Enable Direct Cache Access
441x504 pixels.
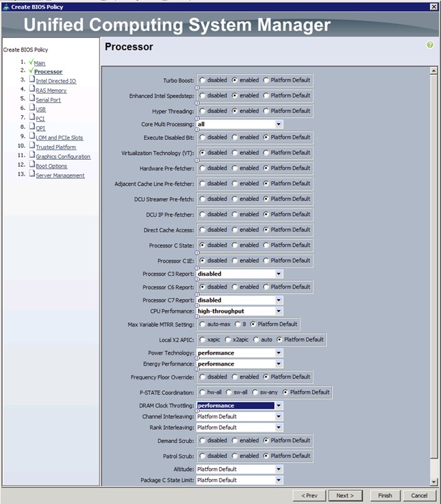pos(235,230)
